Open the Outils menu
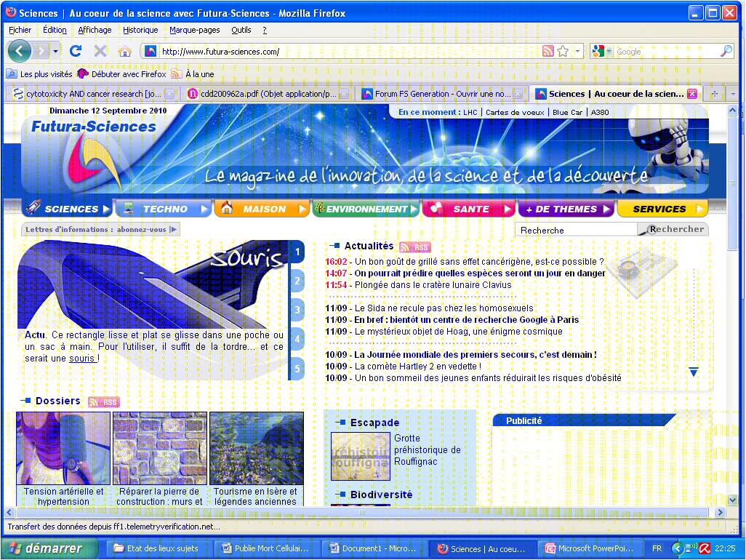Image resolution: width=746 pixels, height=560 pixels. [x=241, y=30]
